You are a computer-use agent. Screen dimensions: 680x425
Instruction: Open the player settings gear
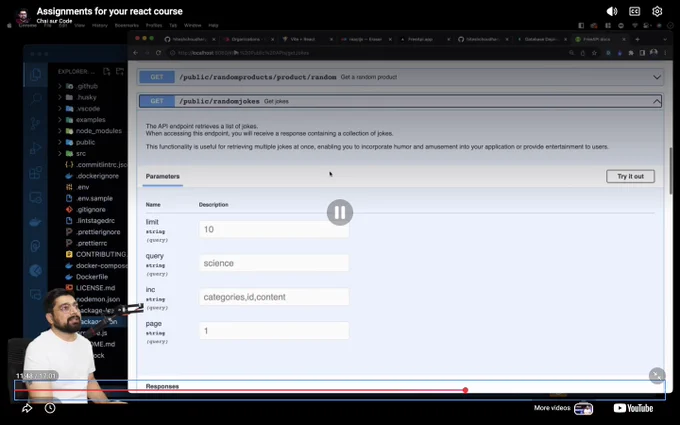(x=657, y=11)
